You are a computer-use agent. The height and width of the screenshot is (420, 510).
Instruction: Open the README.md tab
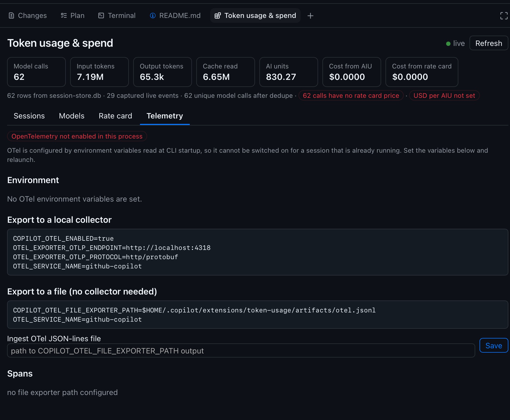175,15
